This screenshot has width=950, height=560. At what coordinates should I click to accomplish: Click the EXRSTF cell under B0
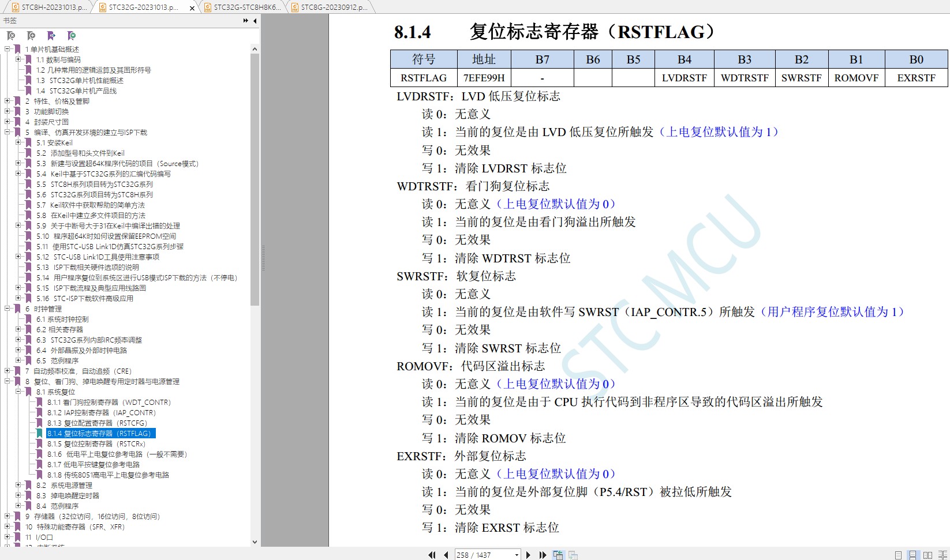click(916, 78)
